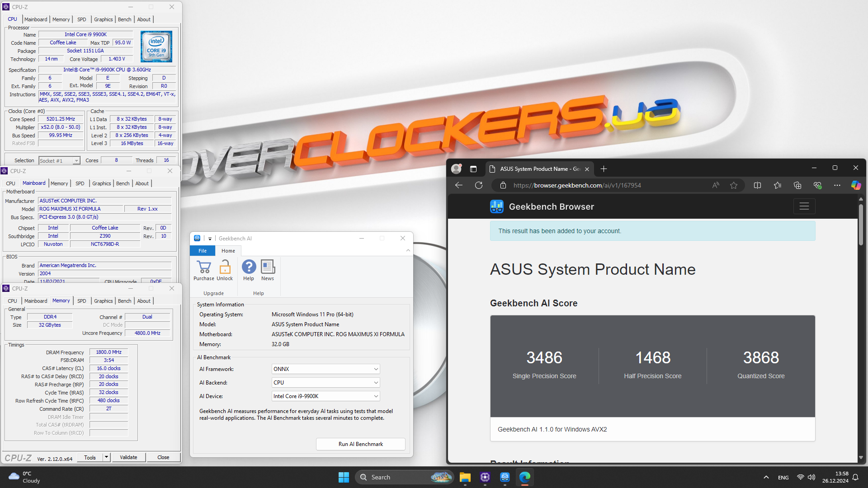The width and height of the screenshot is (868, 488).
Task: Click the 3868 Quantized Score value
Action: (761, 358)
